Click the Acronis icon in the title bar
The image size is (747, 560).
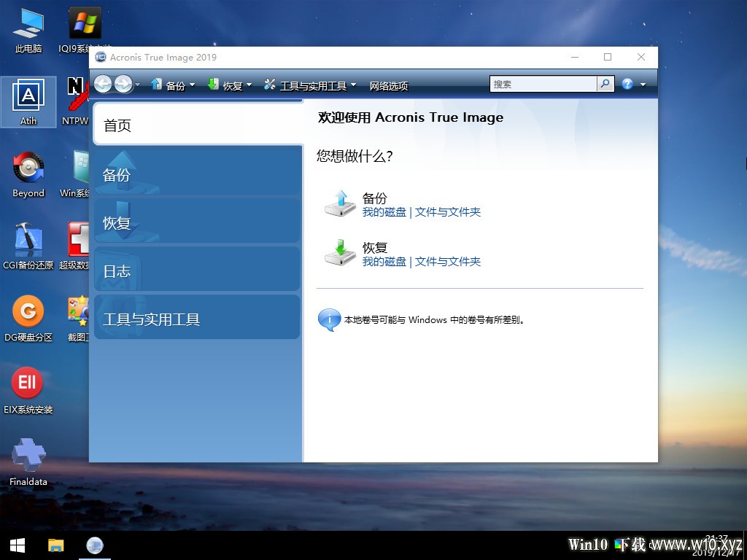point(100,57)
